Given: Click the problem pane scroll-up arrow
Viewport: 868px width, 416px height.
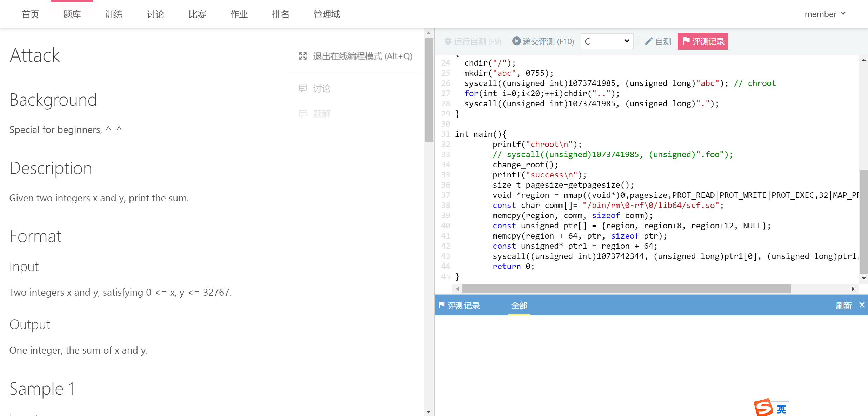Looking at the screenshot, I should pyautogui.click(x=429, y=33).
